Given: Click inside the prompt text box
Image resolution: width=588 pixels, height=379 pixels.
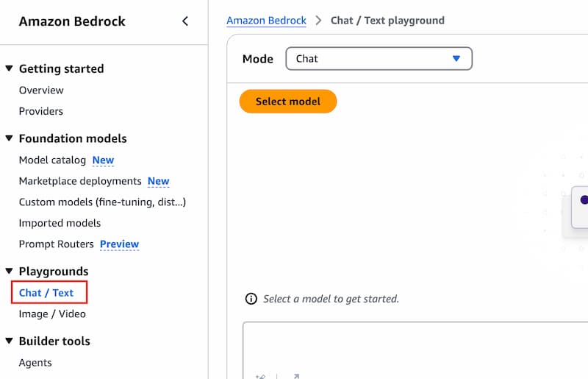Looking at the screenshot, I should tap(415, 346).
